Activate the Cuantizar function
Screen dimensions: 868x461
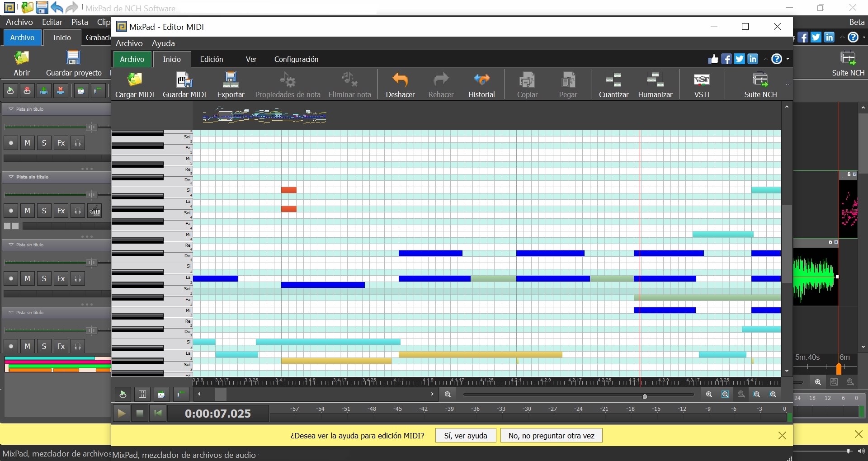(x=614, y=85)
